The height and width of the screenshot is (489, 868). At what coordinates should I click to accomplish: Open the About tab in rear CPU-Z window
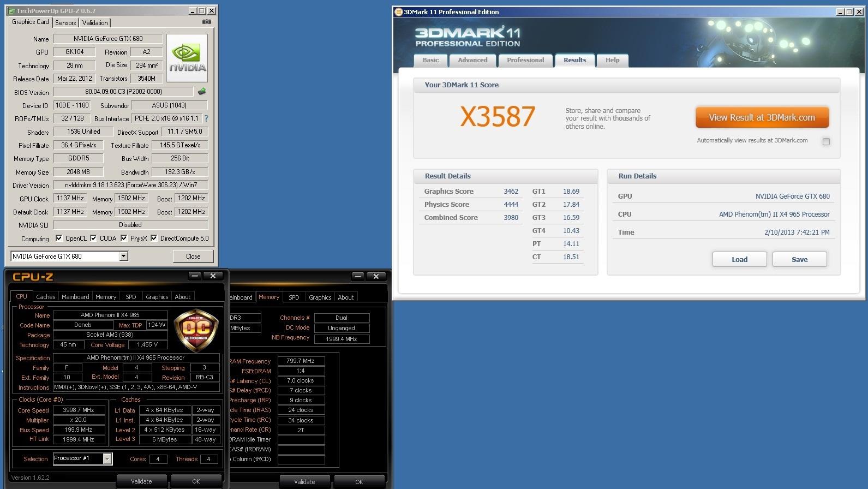click(346, 297)
